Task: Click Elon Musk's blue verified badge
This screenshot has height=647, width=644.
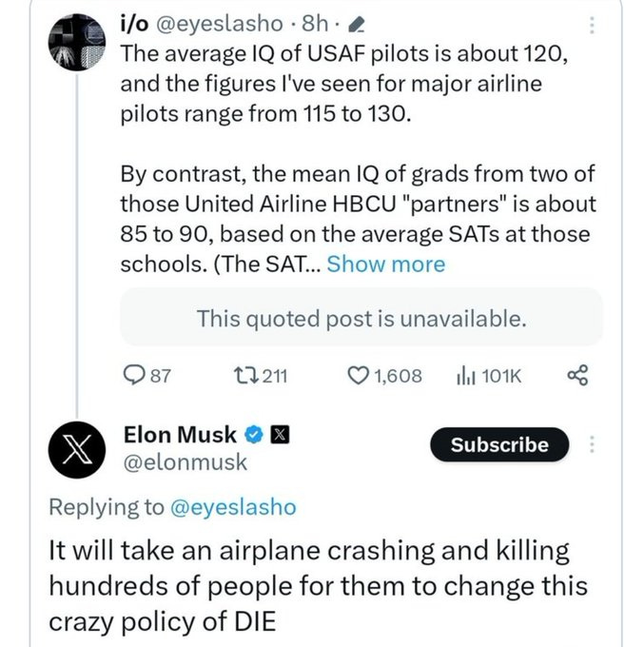Action: [x=254, y=435]
